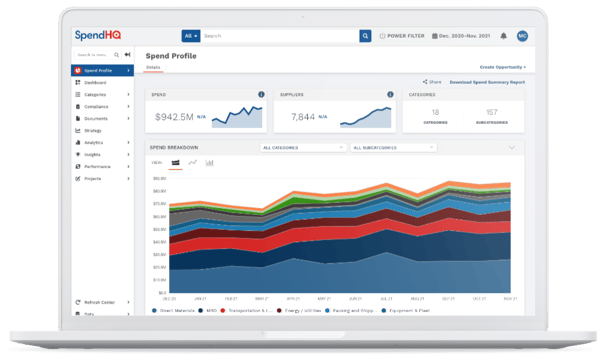Open the All Subcategories dropdown
Viewport: 600px width, 361px height.
tap(393, 148)
